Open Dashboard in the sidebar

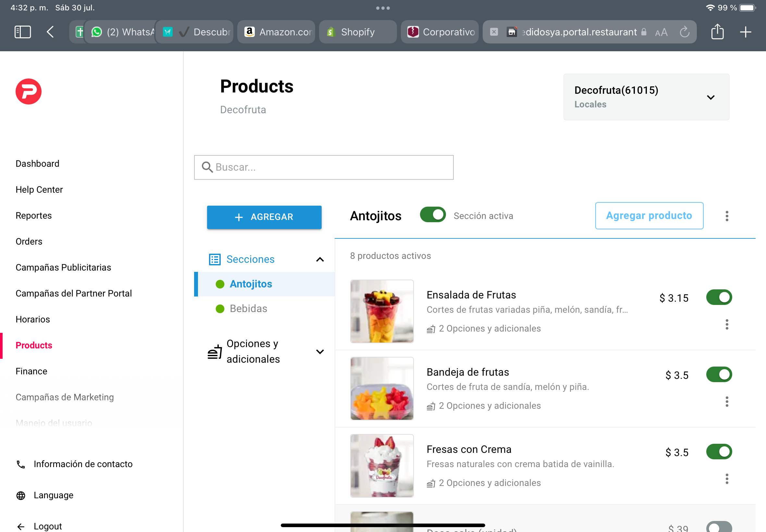pyautogui.click(x=37, y=164)
